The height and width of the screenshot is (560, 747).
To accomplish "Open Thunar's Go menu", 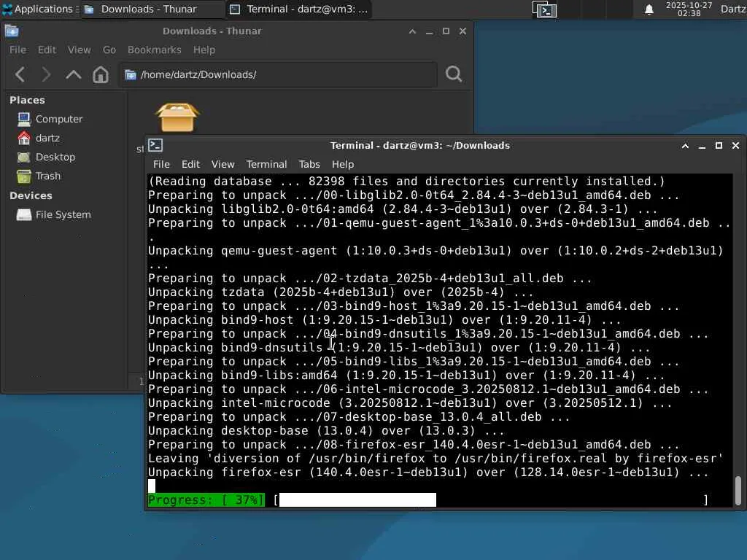I will 109,50.
